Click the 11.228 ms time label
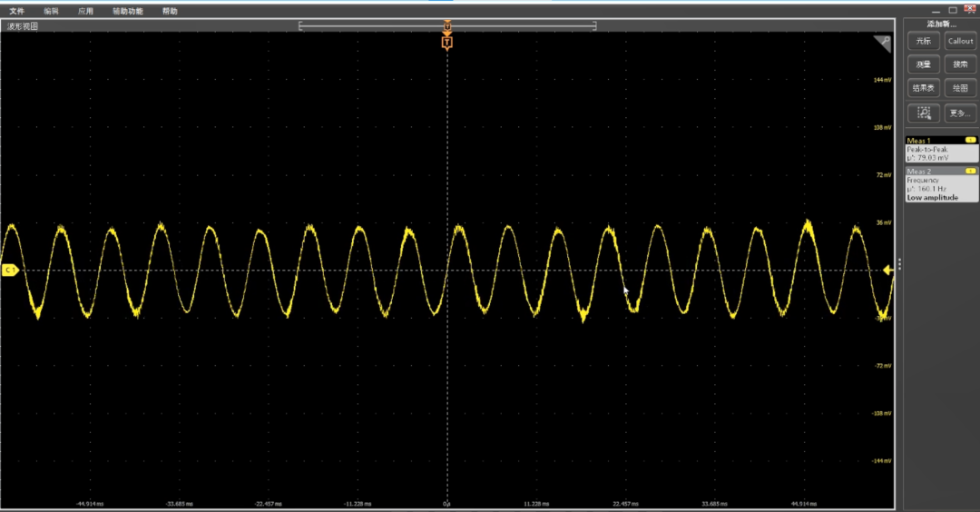The image size is (980, 512). 536,504
